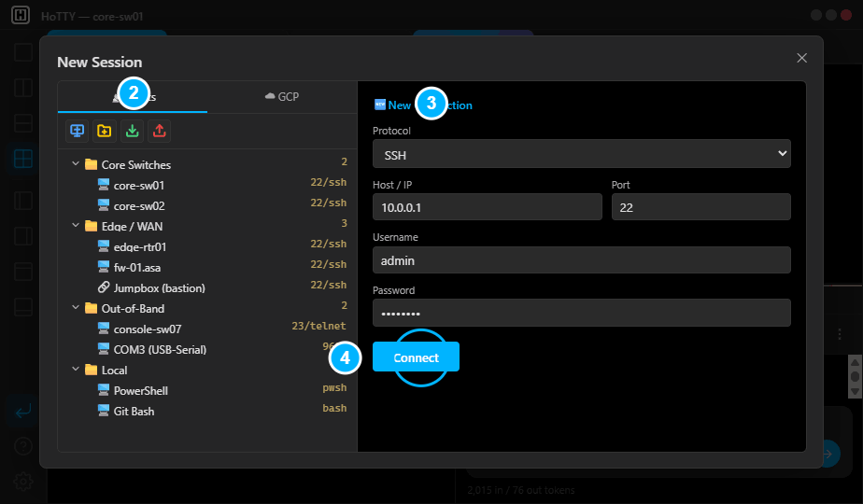Image resolution: width=863 pixels, height=504 pixels.
Task: Click the HoTTY app logo in title bar
Action: tap(21, 15)
